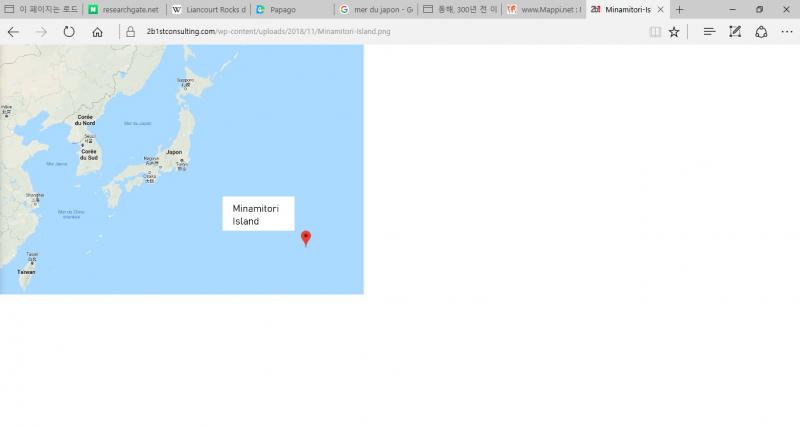
Task: Click the Forward navigation arrow
Action: click(41, 31)
